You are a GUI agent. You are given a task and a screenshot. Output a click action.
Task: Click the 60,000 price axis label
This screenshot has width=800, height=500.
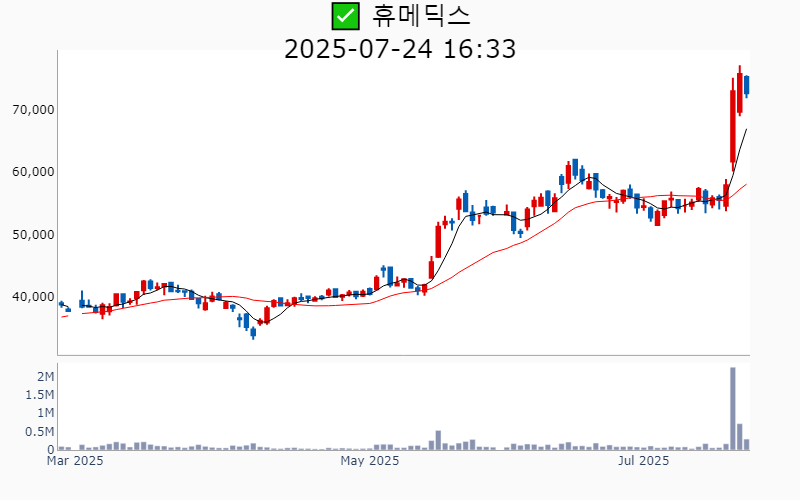point(33,172)
